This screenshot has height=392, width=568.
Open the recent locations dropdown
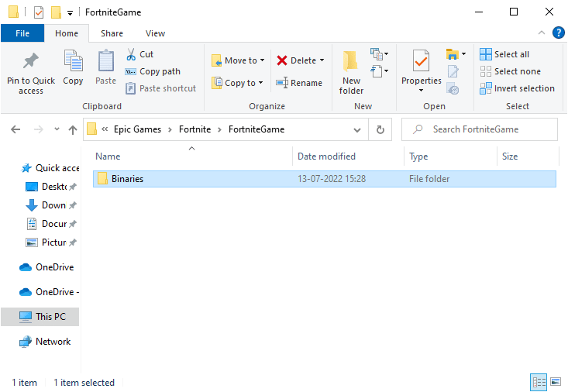(x=57, y=129)
